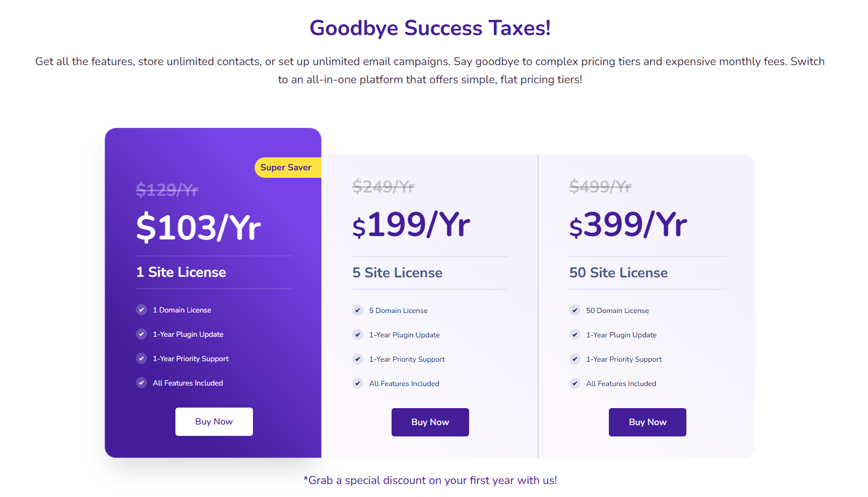Select the 5 Site License heading
Screen dimensions: 868x497
coord(397,272)
